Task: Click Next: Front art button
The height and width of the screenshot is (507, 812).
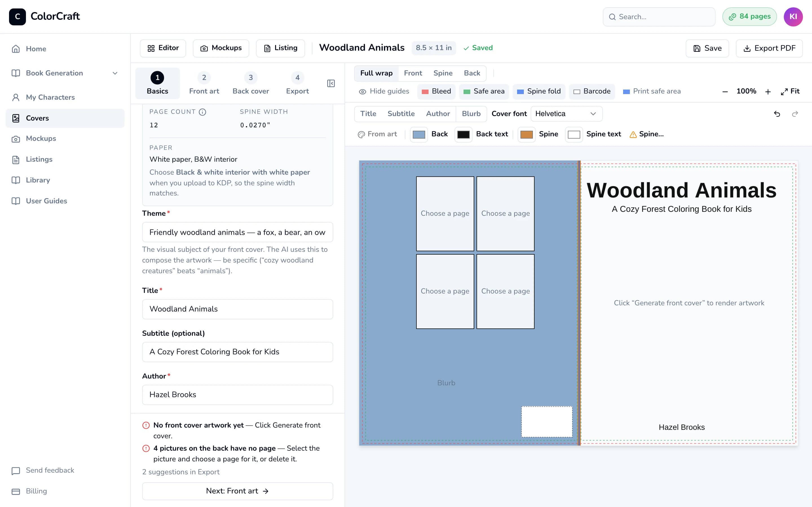Action: (x=238, y=491)
